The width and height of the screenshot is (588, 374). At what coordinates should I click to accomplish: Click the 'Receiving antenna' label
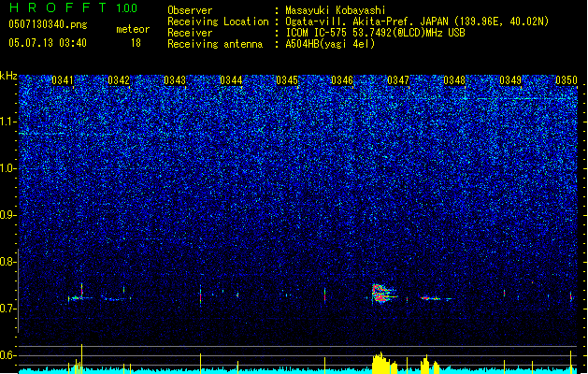coord(215,44)
